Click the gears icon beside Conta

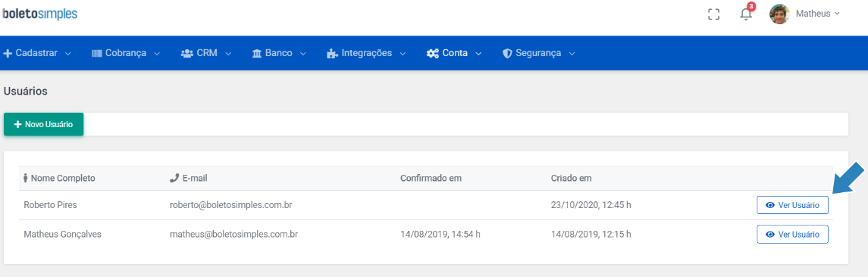[x=433, y=54]
